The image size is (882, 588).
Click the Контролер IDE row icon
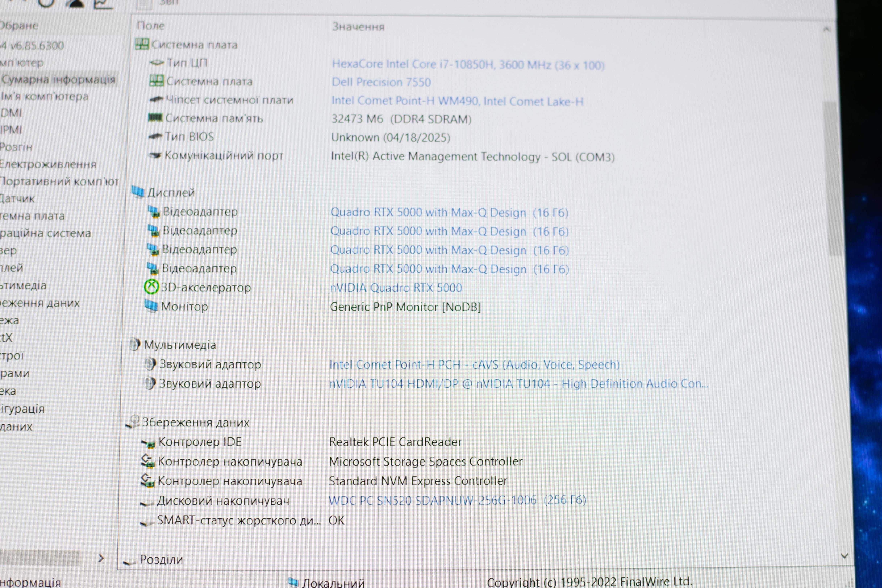click(148, 443)
